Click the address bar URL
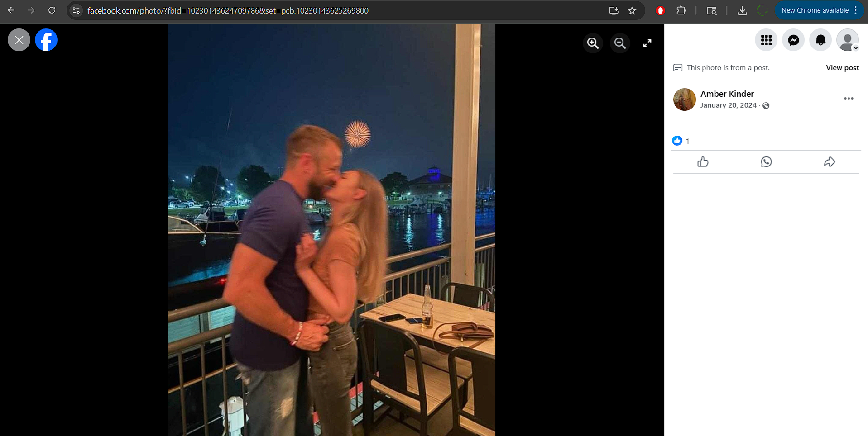 coord(228,10)
